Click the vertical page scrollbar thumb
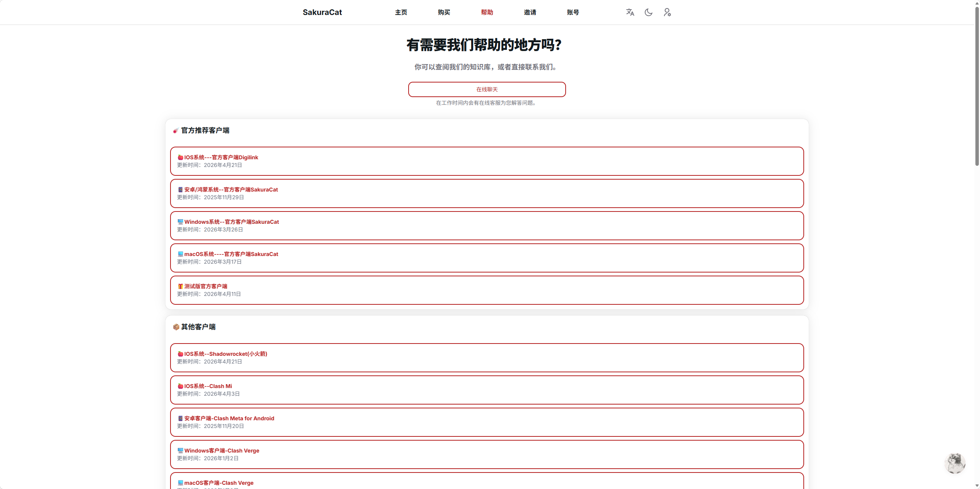The image size is (980, 489). [x=977, y=86]
